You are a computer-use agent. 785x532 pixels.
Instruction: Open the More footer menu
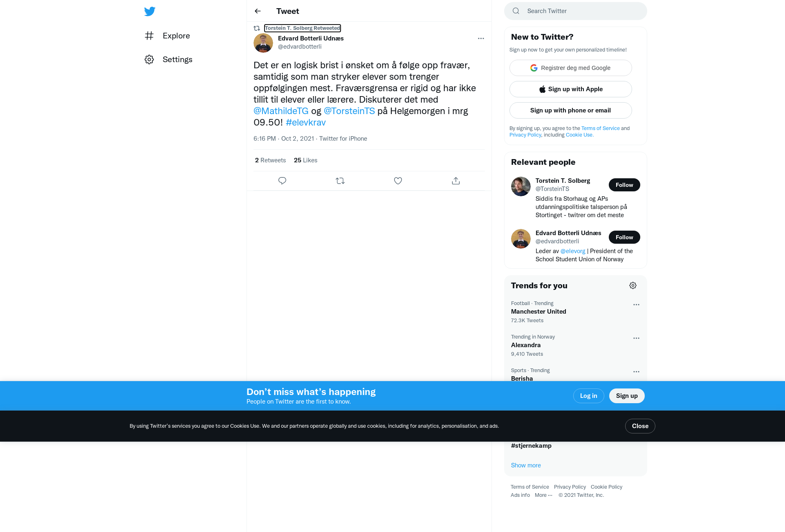point(543,495)
